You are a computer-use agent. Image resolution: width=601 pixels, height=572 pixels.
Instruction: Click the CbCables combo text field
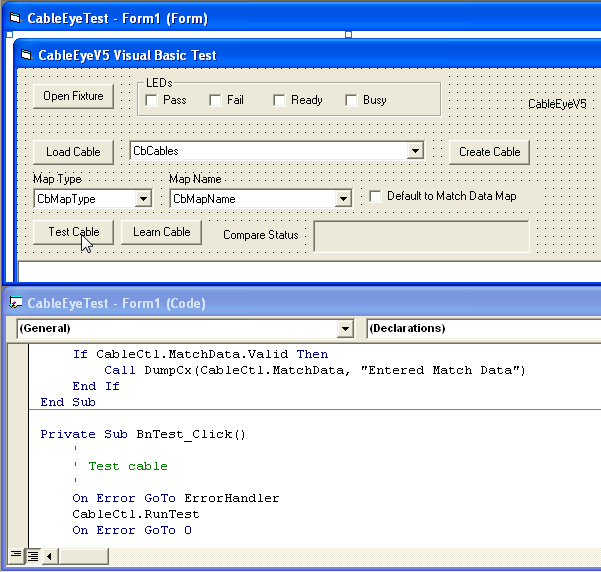pyautogui.click(x=269, y=151)
